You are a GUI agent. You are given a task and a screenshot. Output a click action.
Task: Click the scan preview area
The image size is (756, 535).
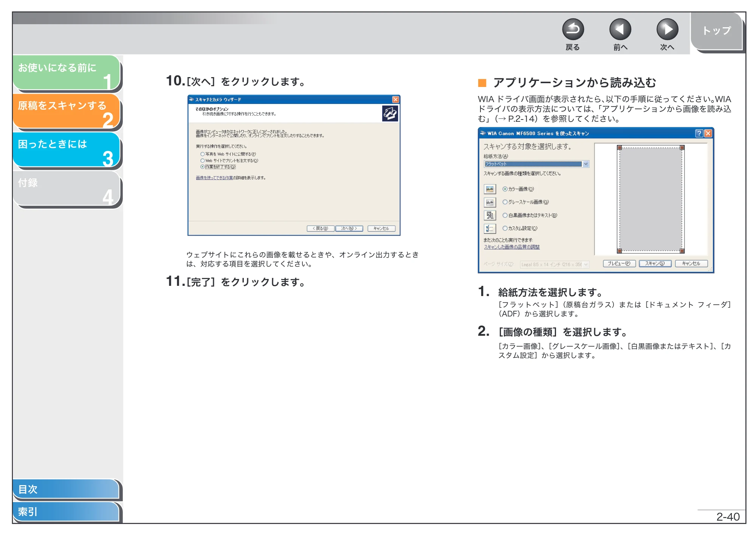pos(651,199)
